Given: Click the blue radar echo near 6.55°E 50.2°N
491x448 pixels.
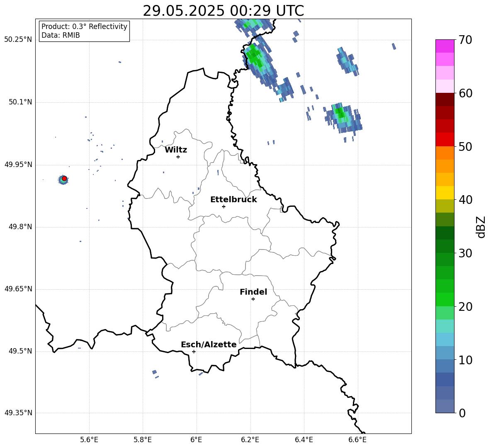Looking at the screenshot, I should 347,61.
